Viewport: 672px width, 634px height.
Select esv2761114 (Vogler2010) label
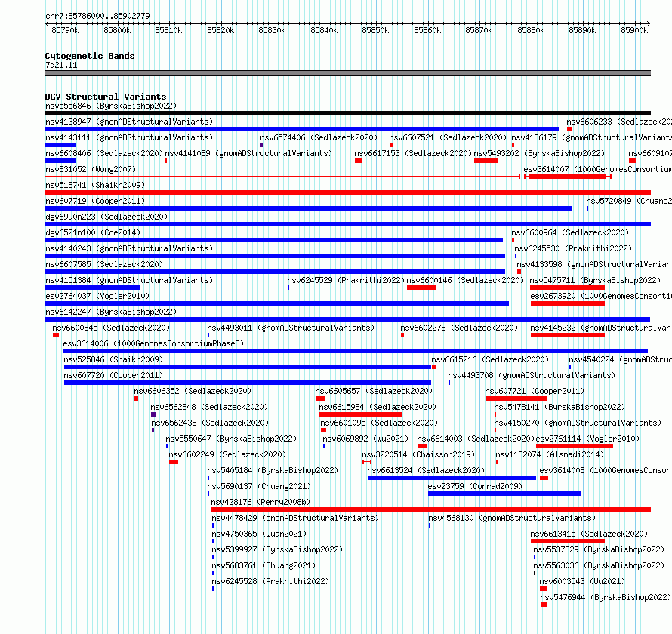pyautogui.click(x=587, y=439)
